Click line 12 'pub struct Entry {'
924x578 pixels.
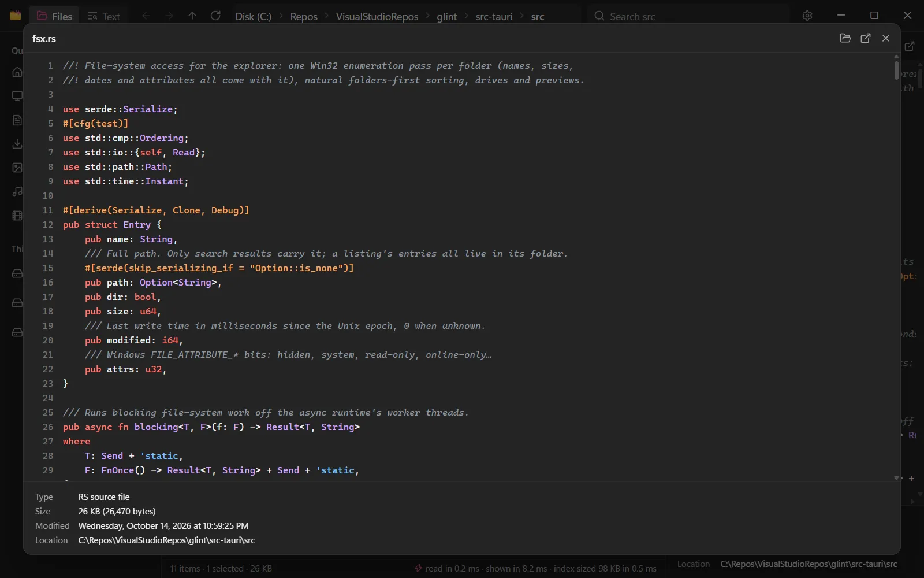(112, 225)
